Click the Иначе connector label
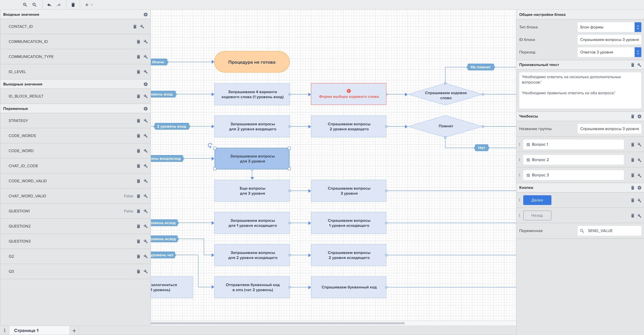Image resolution: width=644 pixels, height=335 pixels. point(159,62)
